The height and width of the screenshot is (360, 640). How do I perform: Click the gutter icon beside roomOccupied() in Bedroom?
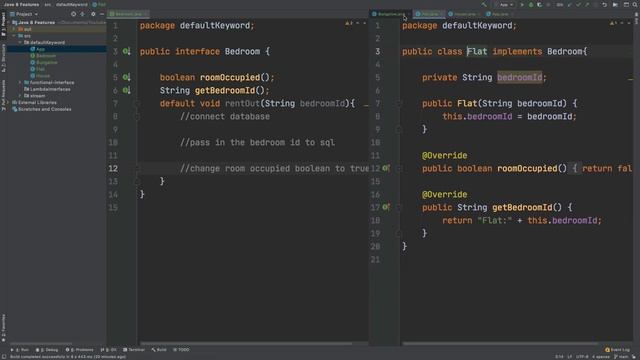[x=127, y=77]
